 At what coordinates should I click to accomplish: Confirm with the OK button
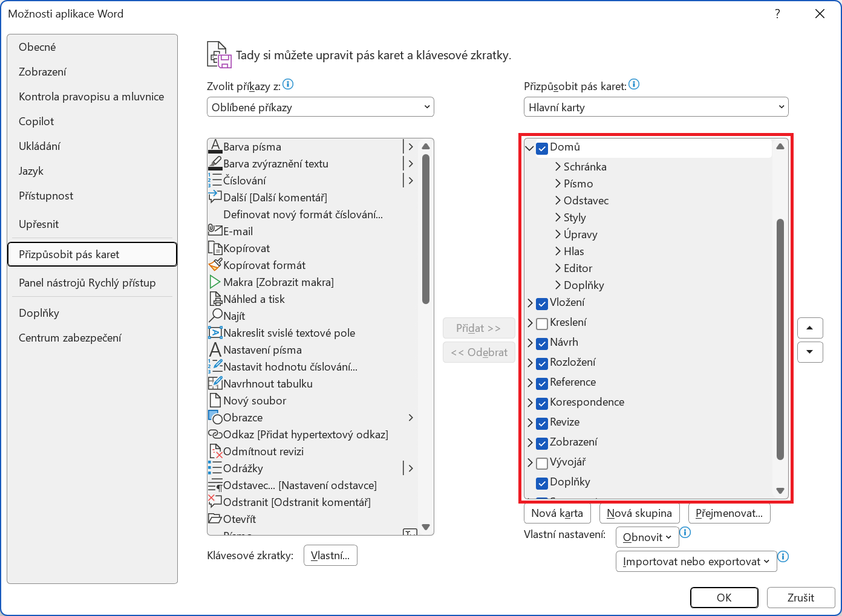[724, 597]
